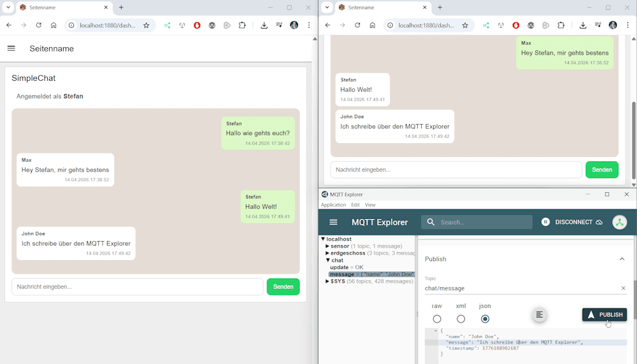Image resolution: width=637 pixels, height=364 pixels.
Task: Open three-dot menu in right browser
Action: pos(627,25)
